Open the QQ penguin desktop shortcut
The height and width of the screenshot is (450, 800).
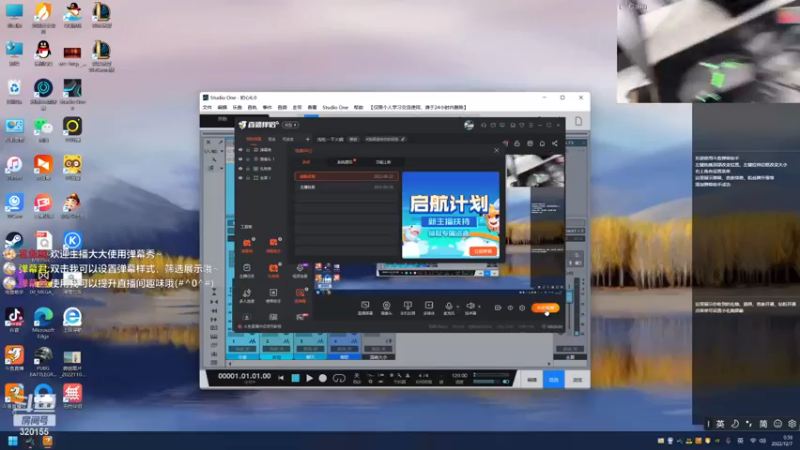point(43,53)
